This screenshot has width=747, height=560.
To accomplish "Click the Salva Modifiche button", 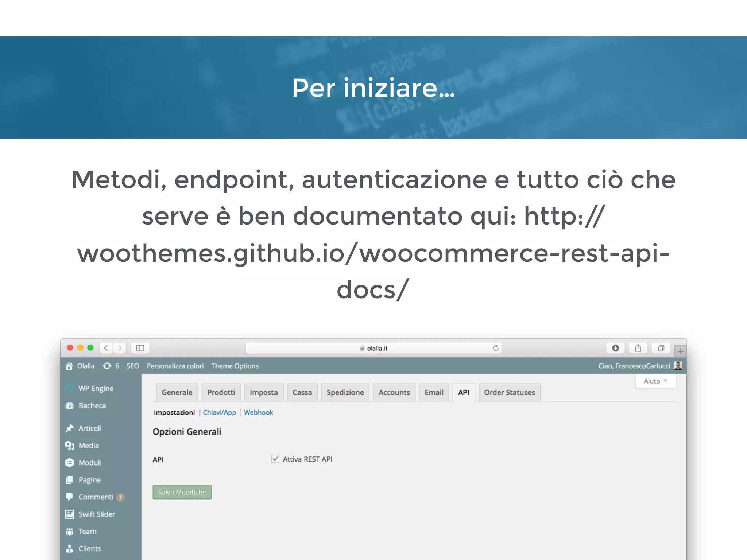I will [182, 492].
